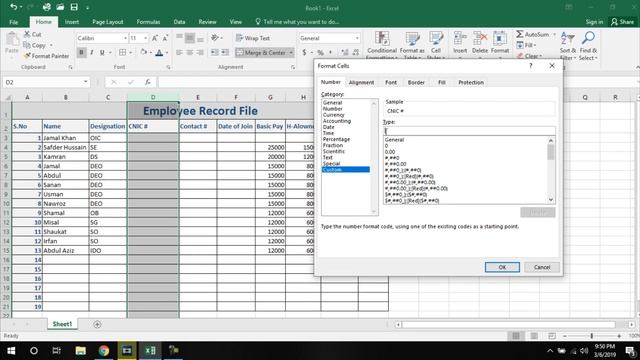Apply the Font Color swatch

pyautogui.click(x=160, y=53)
